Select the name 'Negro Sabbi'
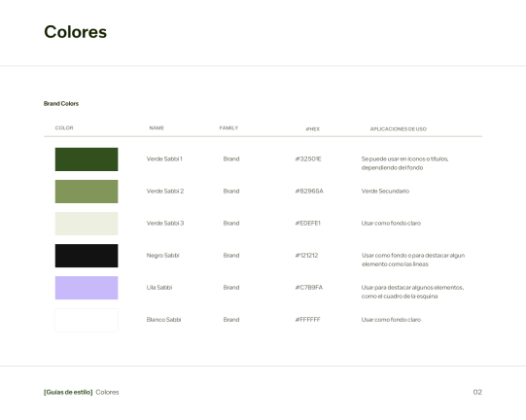The width and height of the screenshot is (526, 420). pos(162,256)
